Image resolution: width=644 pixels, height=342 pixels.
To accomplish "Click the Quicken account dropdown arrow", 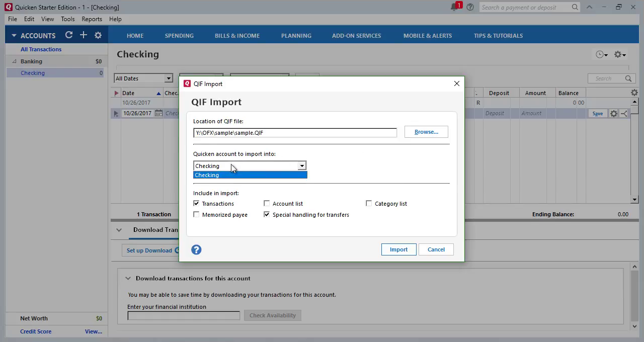I will coord(302,166).
